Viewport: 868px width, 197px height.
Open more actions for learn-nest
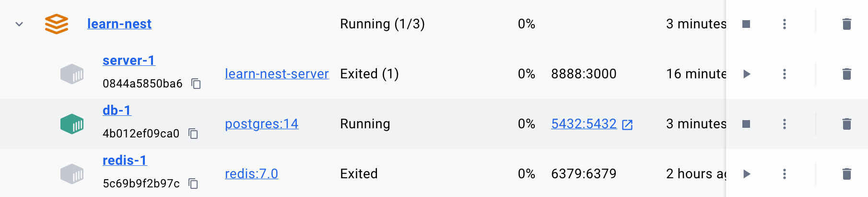[785, 24]
